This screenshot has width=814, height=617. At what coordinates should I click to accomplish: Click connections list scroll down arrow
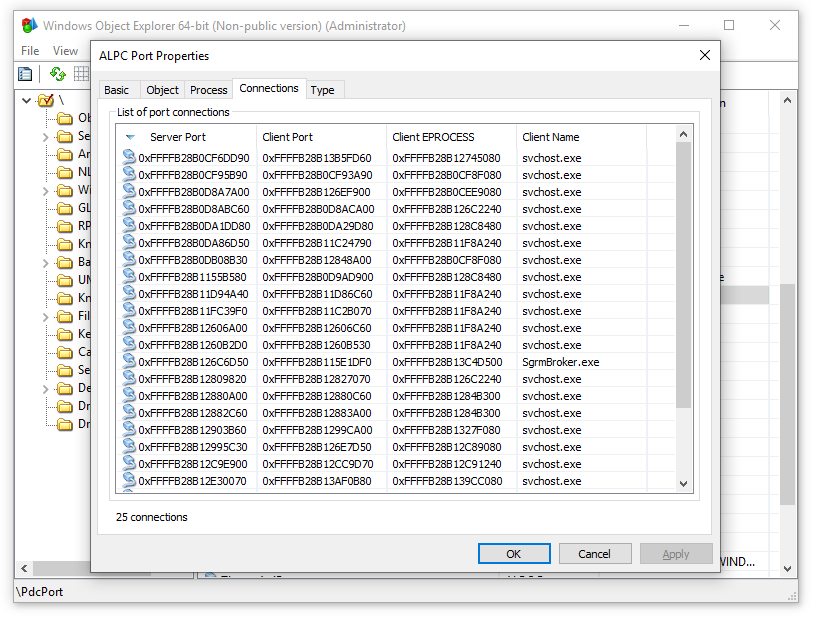coord(684,484)
